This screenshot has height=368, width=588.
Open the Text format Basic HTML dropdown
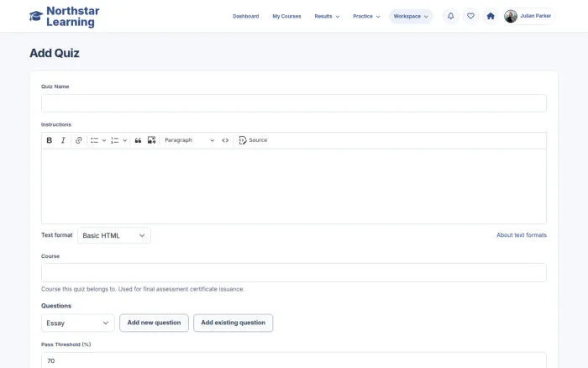(114, 235)
